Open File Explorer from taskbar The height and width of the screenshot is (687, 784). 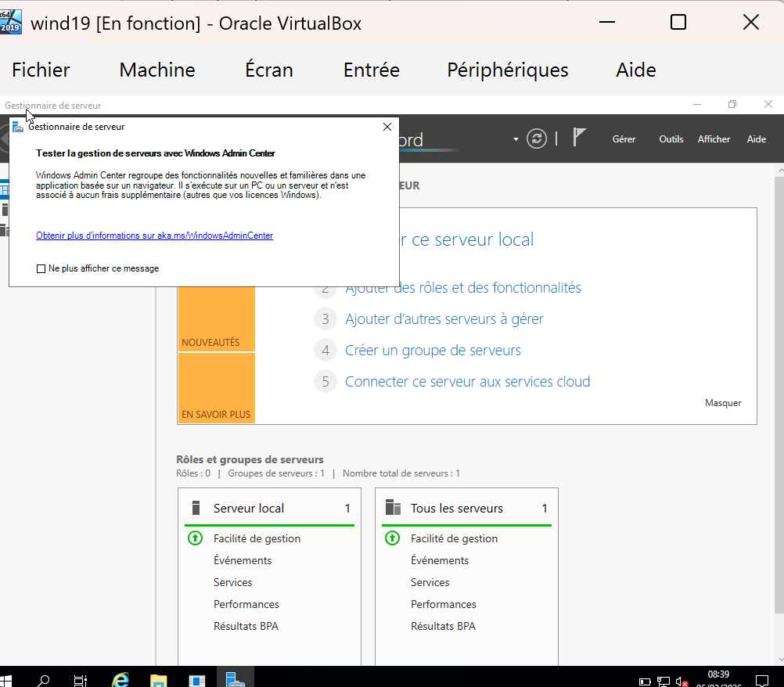coord(159,681)
